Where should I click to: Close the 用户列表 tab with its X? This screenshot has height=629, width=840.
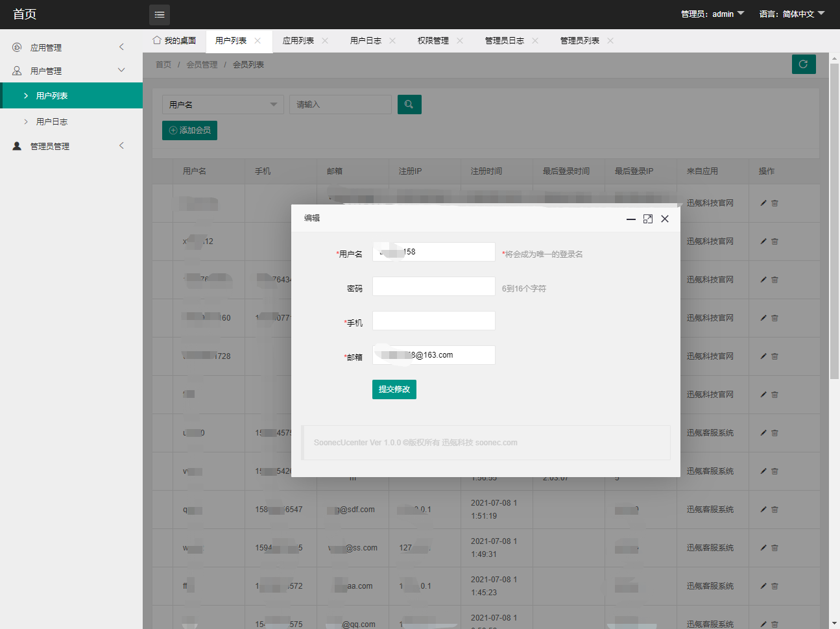pos(258,41)
